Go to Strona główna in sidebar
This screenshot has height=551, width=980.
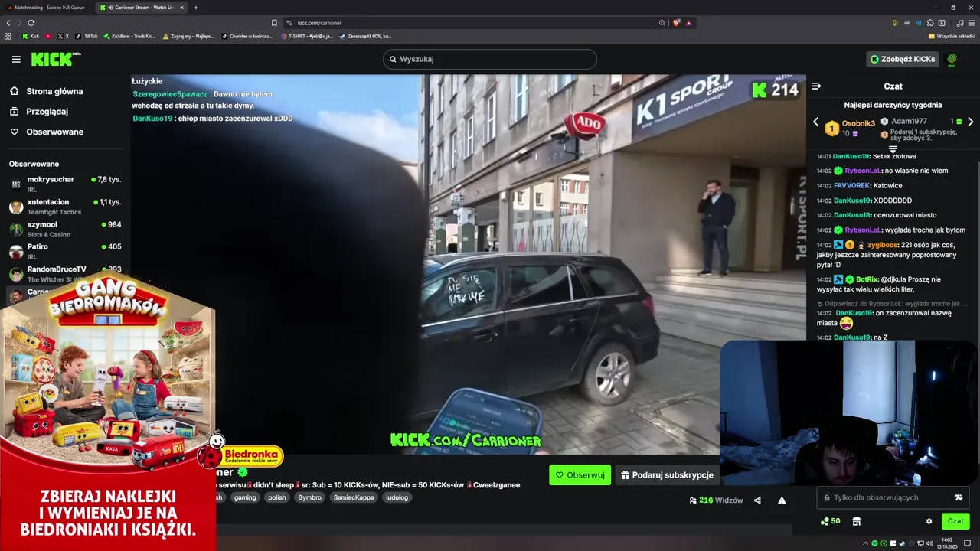click(47, 91)
